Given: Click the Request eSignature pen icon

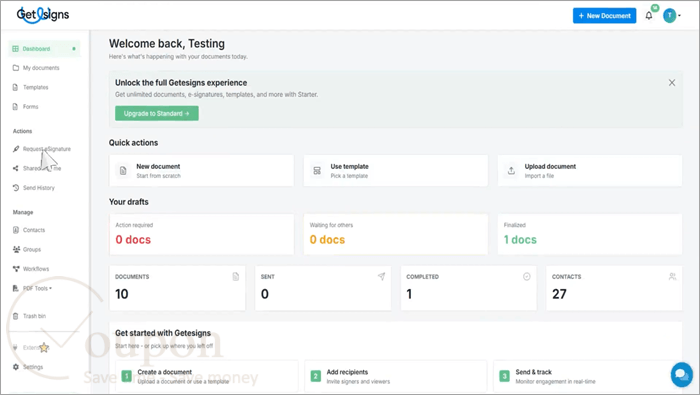Looking at the screenshot, I should pos(16,149).
